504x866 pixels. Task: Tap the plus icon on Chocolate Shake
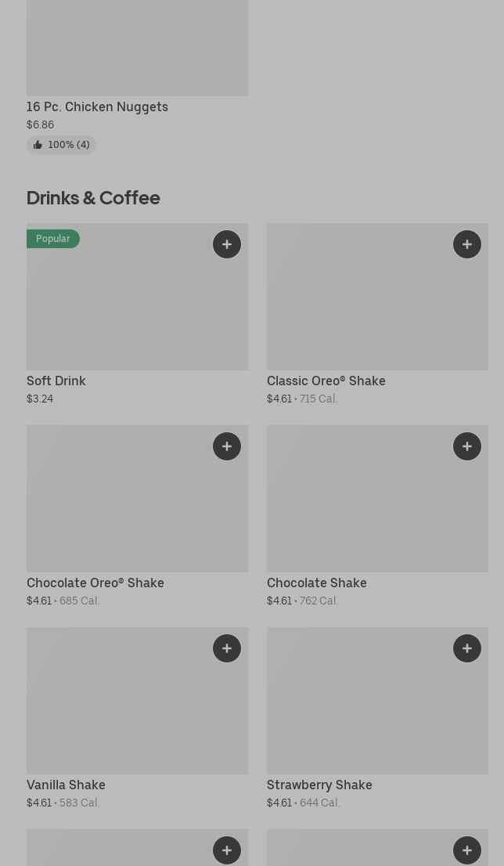pyautogui.click(x=467, y=446)
